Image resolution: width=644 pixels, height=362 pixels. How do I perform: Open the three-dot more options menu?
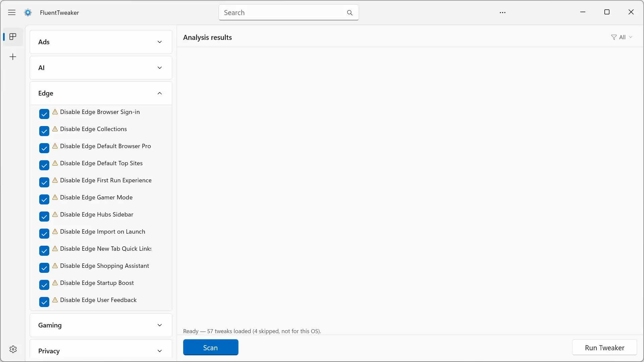[502, 12]
